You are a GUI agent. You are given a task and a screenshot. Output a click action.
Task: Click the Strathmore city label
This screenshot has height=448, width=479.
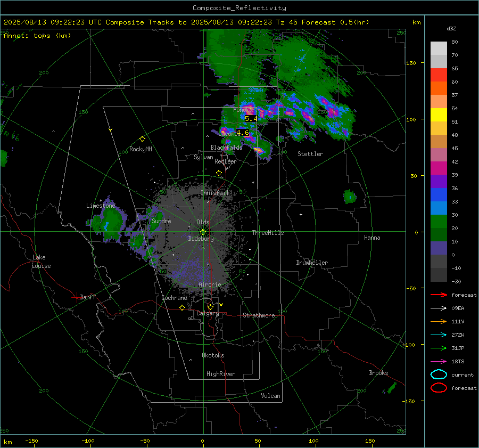pos(259,315)
